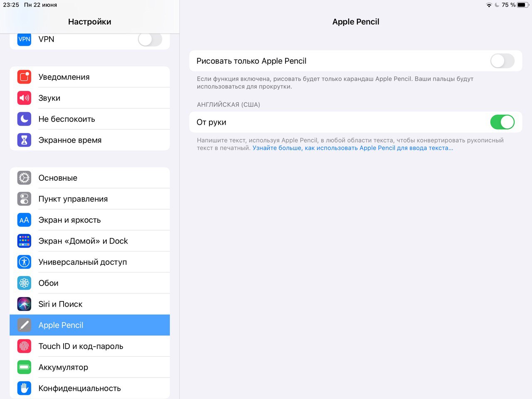Open Экранное время settings

pyautogui.click(x=90, y=140)
